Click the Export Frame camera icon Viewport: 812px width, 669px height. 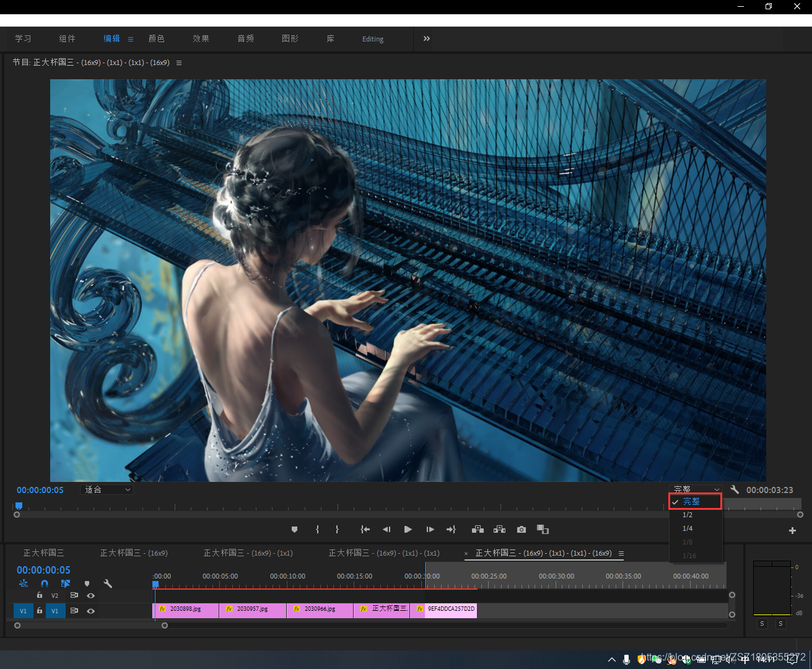click(522, 530)
